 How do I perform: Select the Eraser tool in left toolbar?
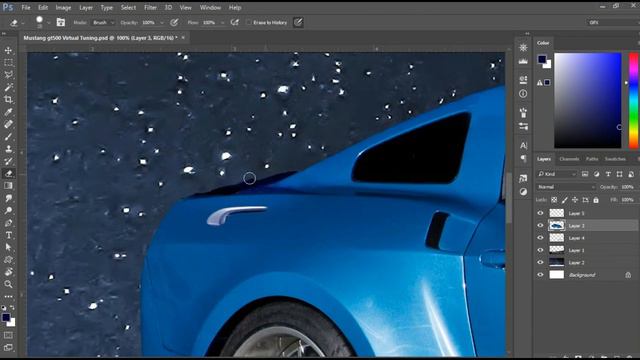[8, 173]
